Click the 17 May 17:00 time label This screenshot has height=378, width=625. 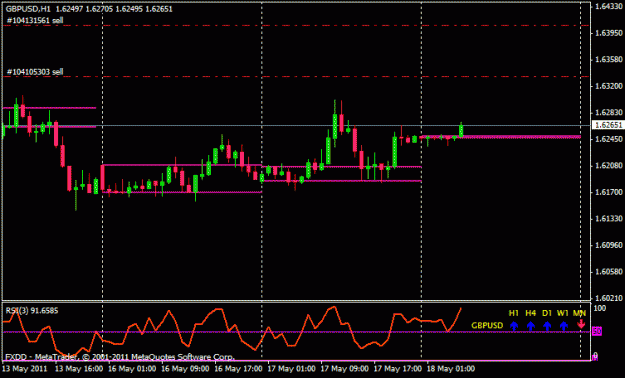tap(397, 369)
